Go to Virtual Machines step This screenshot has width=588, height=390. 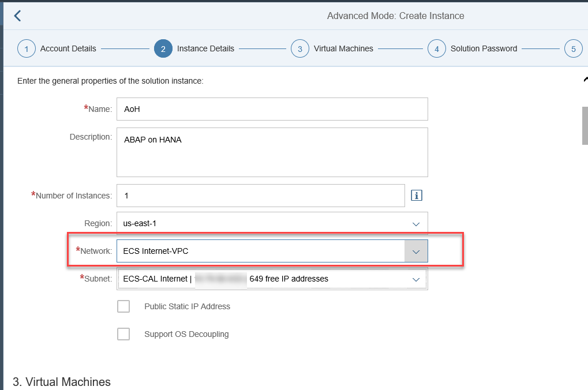pos(343,49)
